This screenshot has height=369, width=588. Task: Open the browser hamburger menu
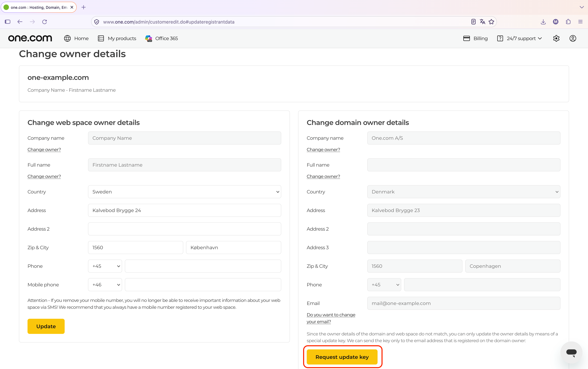pyautogui.click(x=580, y=22)
